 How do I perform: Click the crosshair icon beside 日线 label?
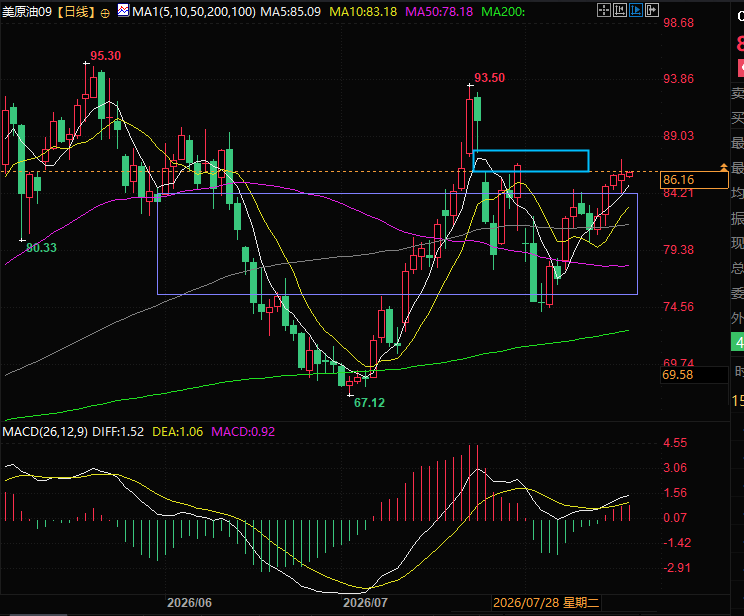click(x=105, y=13)
